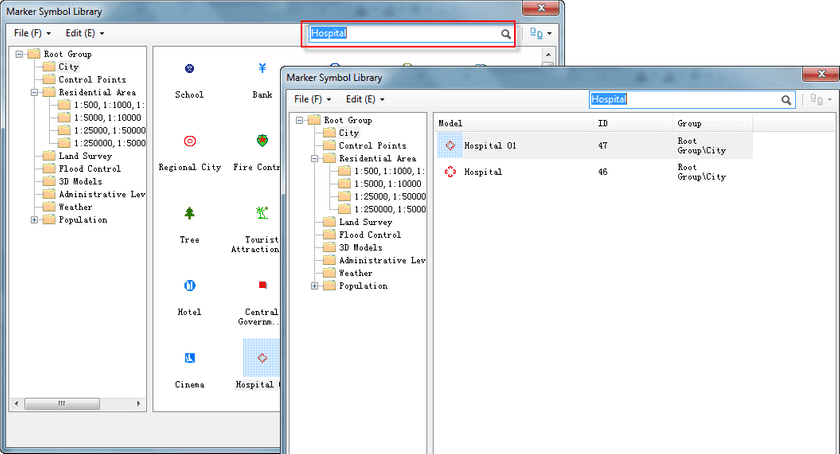Sort results by the ID column header

tap(603, 124)
